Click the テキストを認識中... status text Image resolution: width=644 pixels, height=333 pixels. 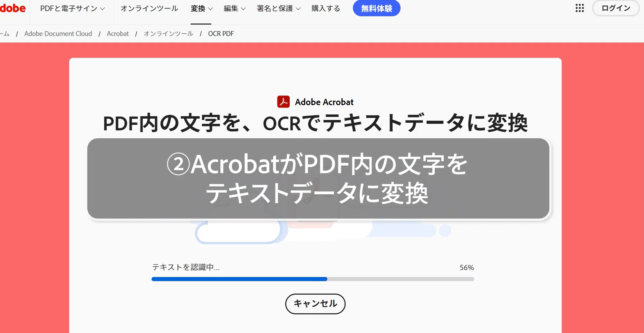click(186, 267)
